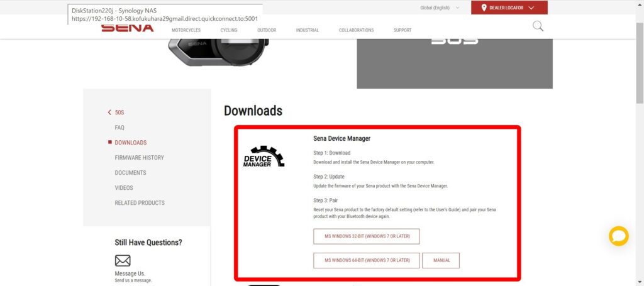Open the Outdoor menu
This screenshot has height=286, width=644.
(x=267, y=30)
